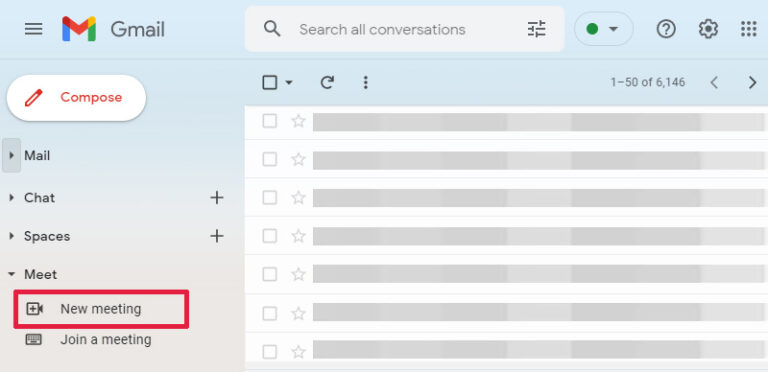The height and width of the screenshot is (372, 768).
Task: Start a New meeting
Action: click(101, 309)
